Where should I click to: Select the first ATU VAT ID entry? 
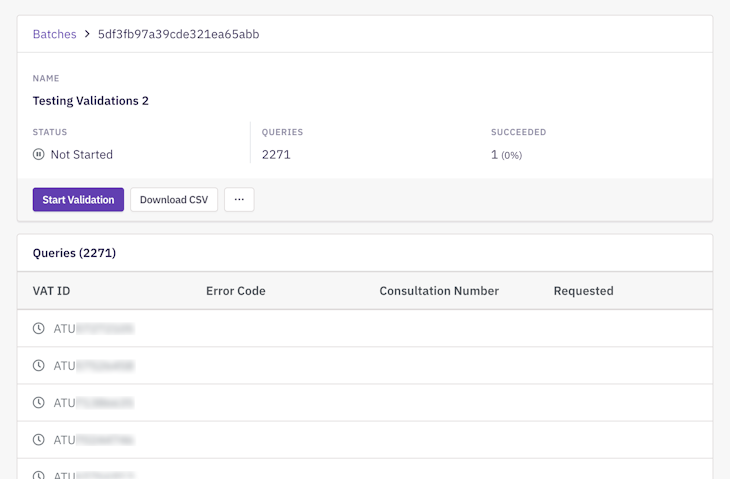pos(93,328)
